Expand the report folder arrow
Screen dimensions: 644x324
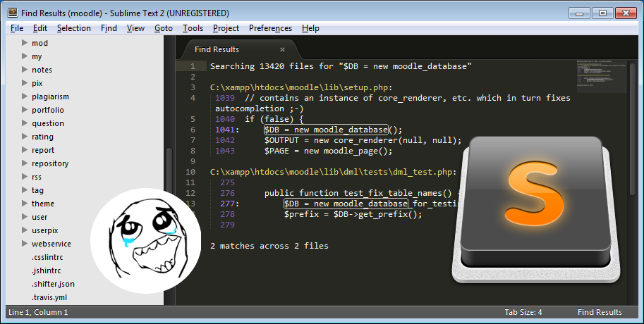click(x=25, y=150)
